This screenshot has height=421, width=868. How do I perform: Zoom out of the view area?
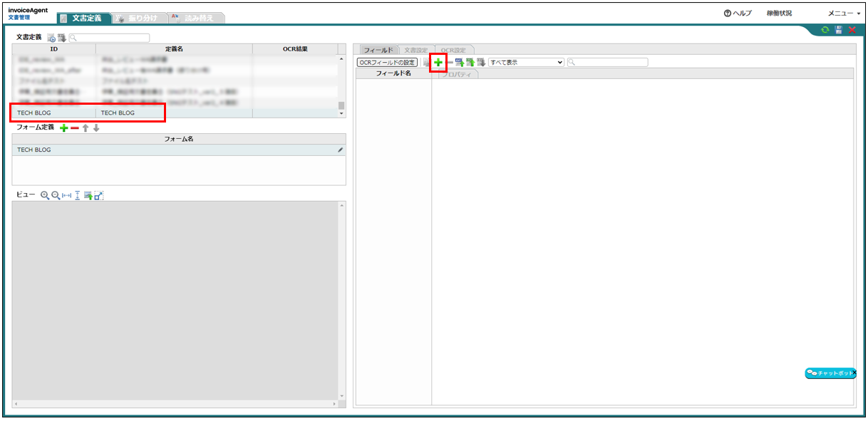point(56,194)
